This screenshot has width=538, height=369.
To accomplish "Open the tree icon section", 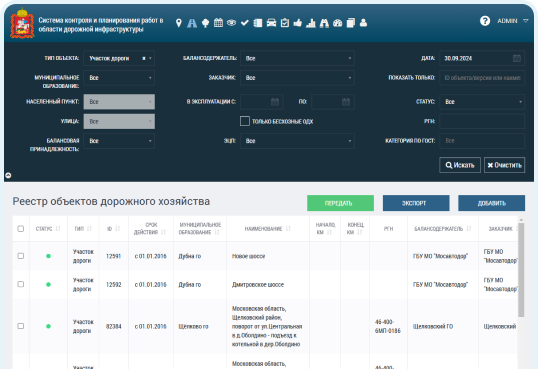I will pyautogui.click(x=205, y=23).
